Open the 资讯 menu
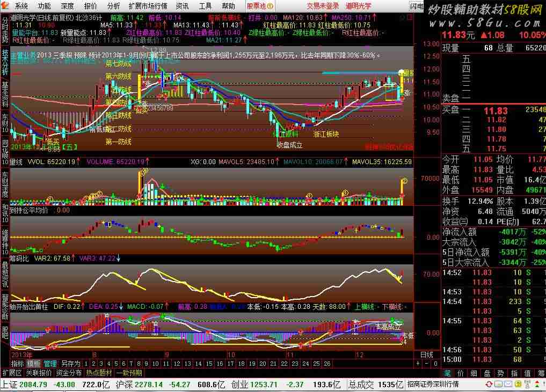The height and width of the screenshot is (392, 546). pyautogui.click(x=182, y=6)
